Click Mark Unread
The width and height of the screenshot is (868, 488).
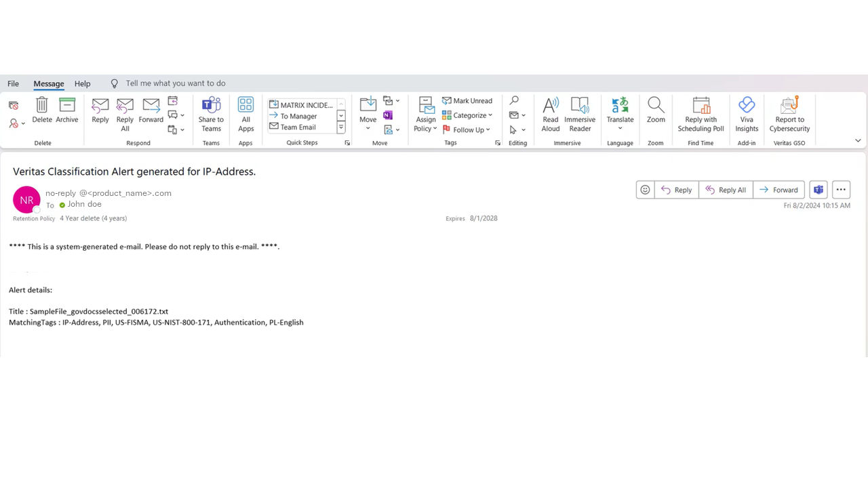click(467, 101)
